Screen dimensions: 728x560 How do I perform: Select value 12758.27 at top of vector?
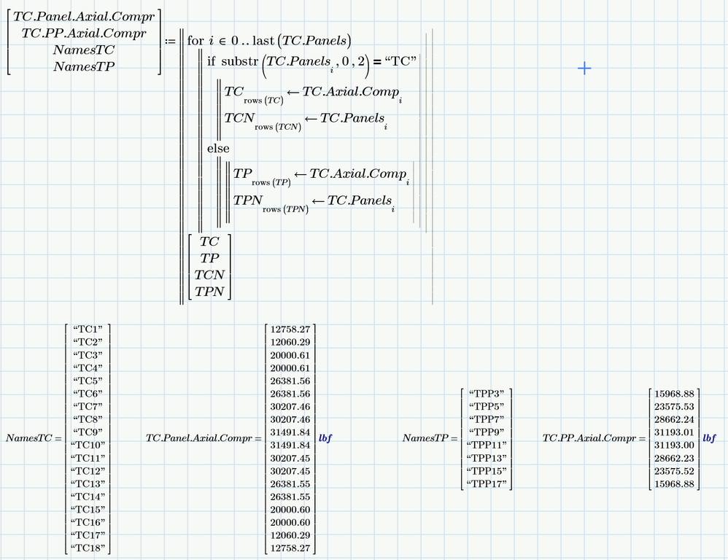(x=290, y=330)
